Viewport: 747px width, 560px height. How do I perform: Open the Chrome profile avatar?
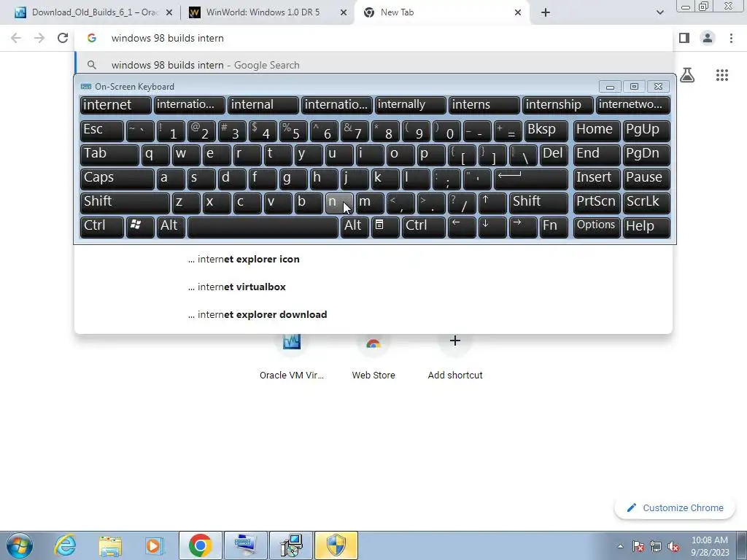click(708, 38)
